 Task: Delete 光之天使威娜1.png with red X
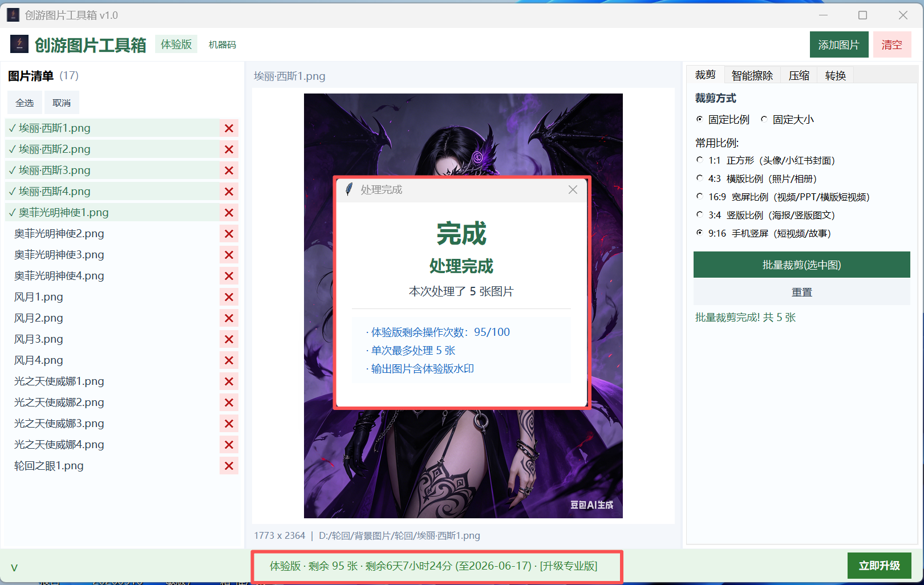[x=229, y=381]
